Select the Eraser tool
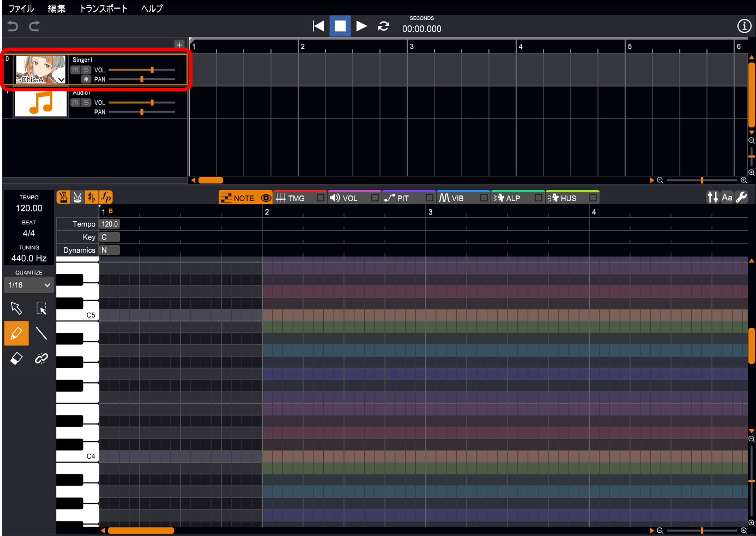This screenshot has height=536, width=756. click(x=16, y=358)
